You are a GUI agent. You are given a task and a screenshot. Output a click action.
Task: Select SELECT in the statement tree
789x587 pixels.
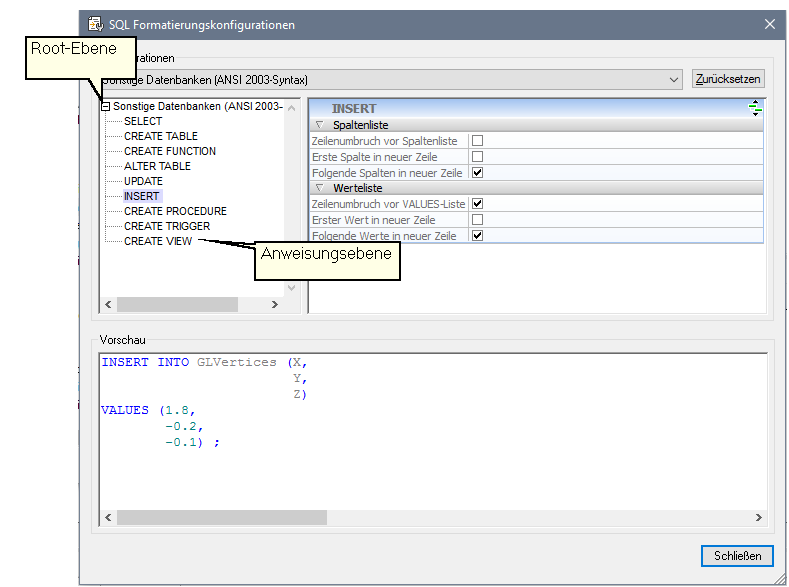point(143,121)
